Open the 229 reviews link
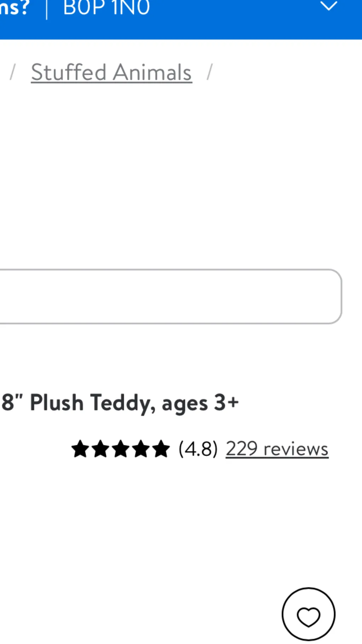The image size is (362, 644). pos(277,449)
